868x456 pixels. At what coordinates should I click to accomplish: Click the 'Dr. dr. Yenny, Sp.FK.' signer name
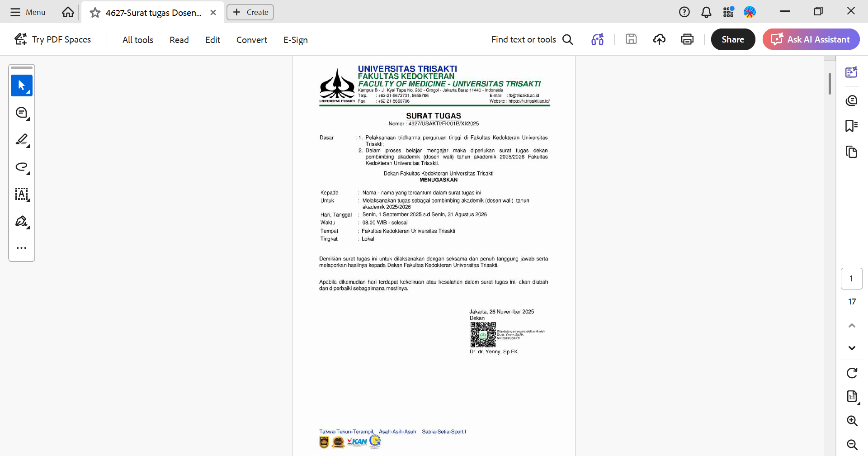[494, 351]
